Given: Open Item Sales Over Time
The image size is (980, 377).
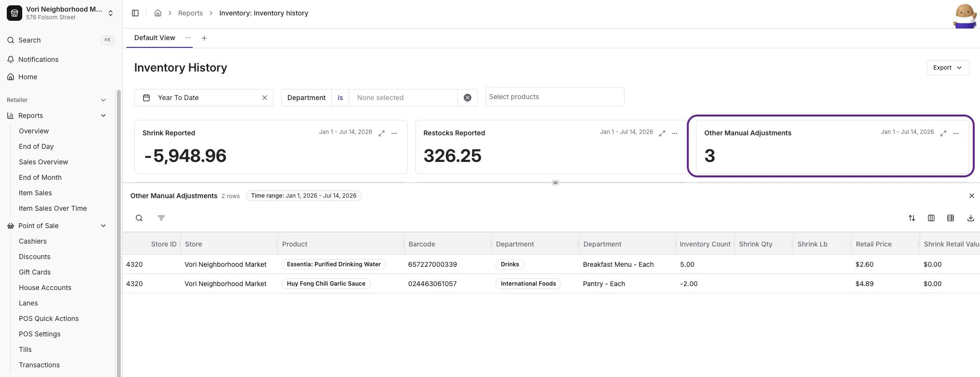Looking at the screenshot, I should 53,208.
